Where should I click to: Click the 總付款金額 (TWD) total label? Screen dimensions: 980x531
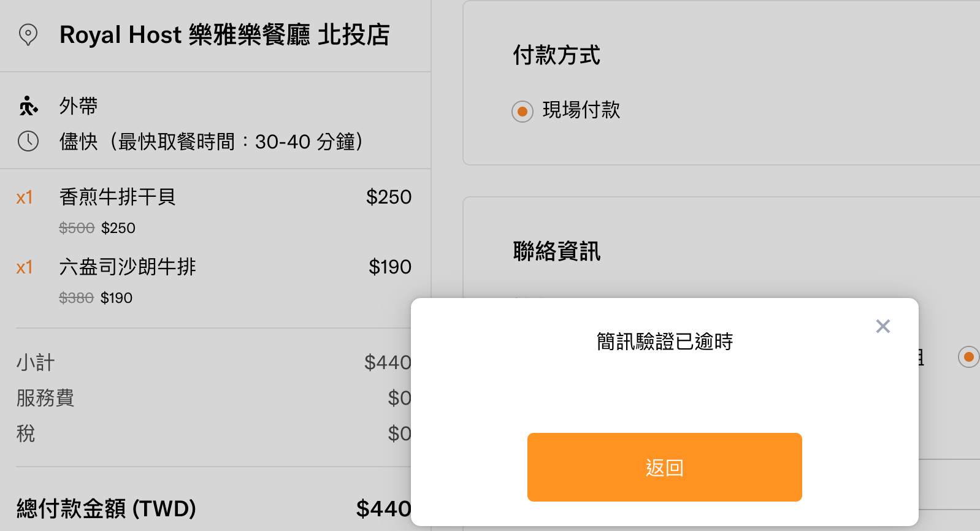pos(106,508)
